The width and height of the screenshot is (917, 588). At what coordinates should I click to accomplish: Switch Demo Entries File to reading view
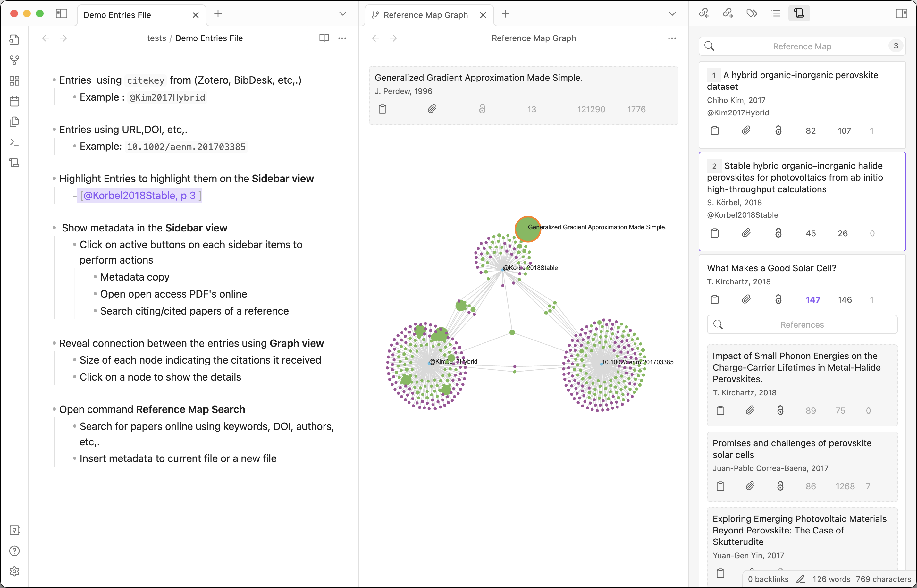click(324, 38)
